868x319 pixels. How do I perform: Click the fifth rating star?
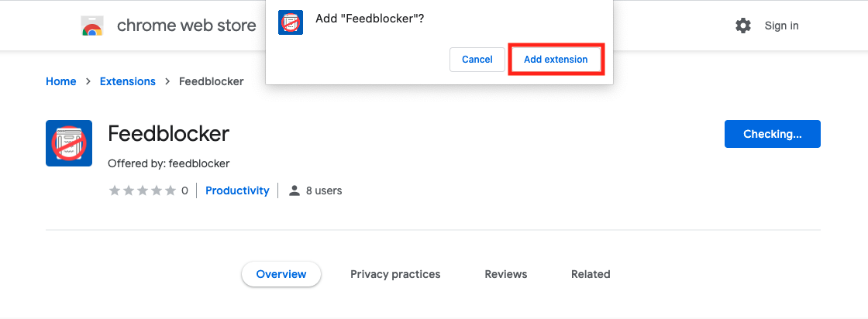pos(171,190)
